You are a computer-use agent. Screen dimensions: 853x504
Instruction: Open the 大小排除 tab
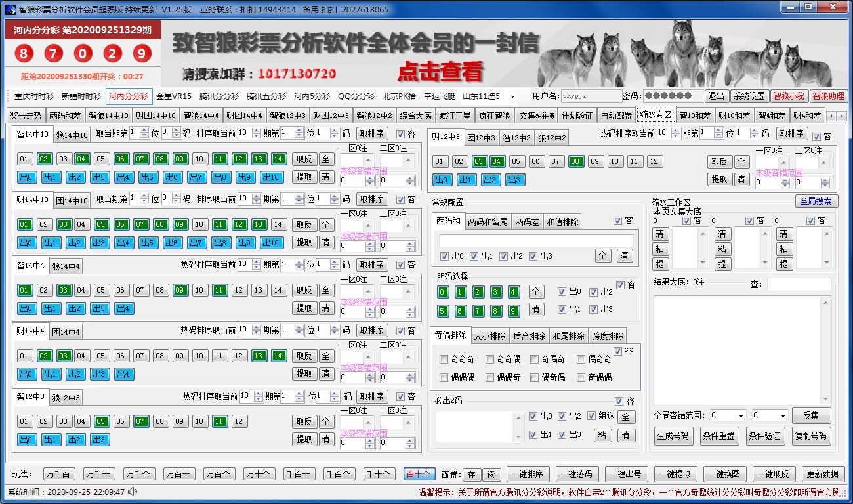pos(490,336)
